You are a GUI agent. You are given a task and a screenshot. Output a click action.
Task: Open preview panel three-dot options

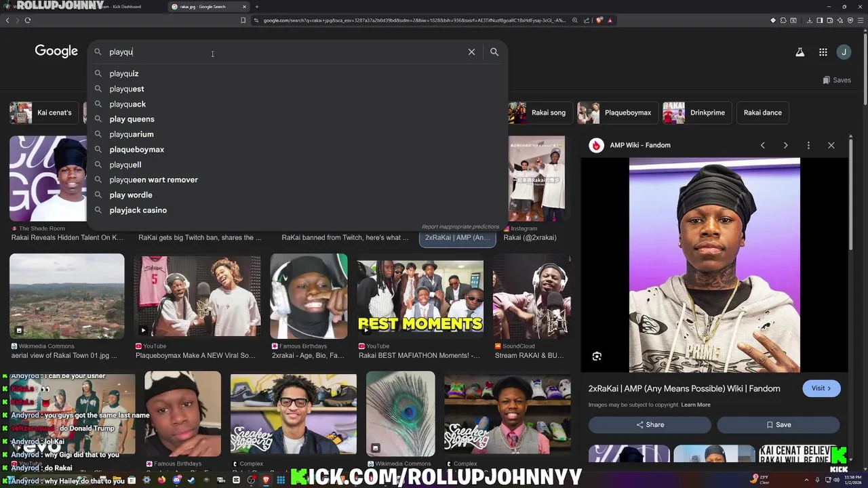(x=808, y=145)
